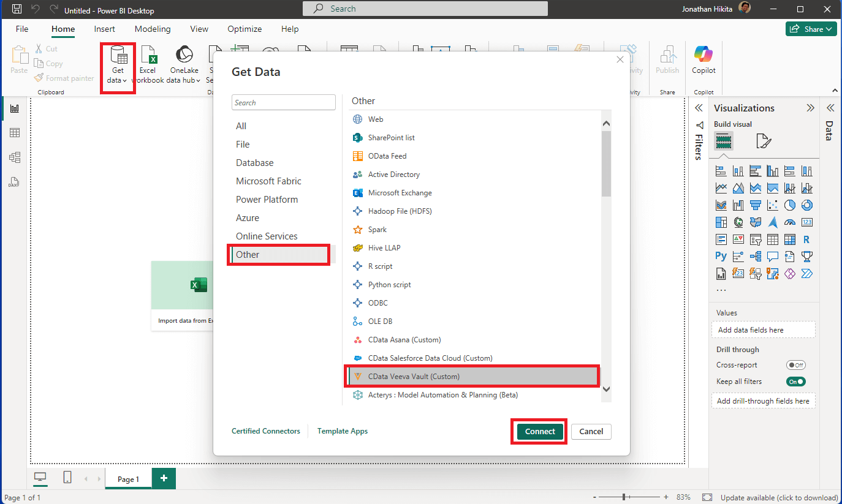Click the zoom out minus button
This screenshot has width=842, height=504.
pyautogui.click(x=594, y=497)
